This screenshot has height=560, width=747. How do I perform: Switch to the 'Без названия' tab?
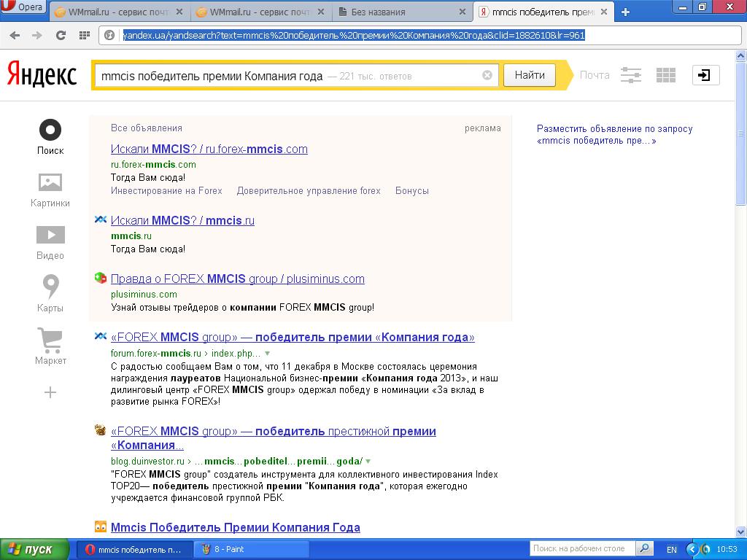click(402, 12)
